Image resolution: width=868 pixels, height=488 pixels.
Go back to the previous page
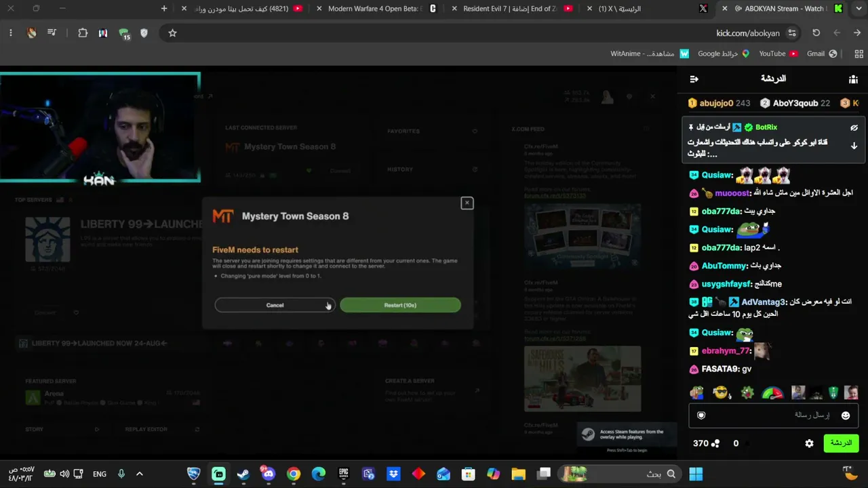tap(857, 33)
